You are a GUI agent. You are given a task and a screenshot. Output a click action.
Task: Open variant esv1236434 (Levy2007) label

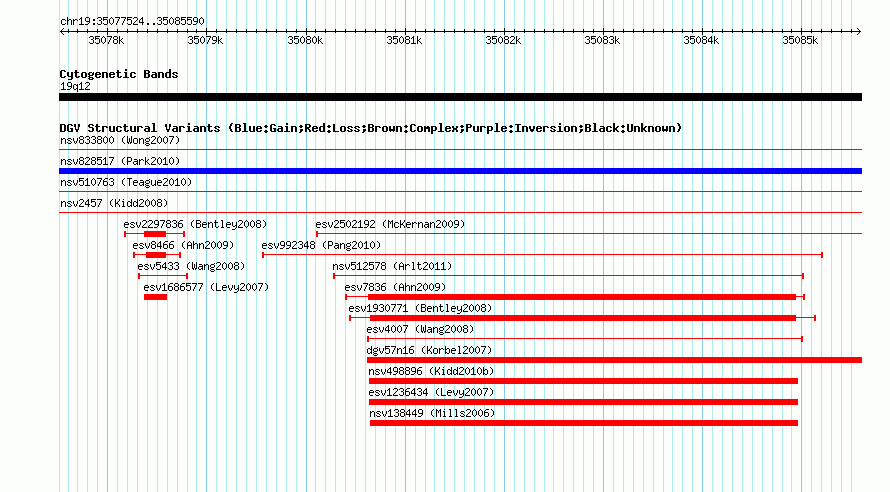[431, 392]
